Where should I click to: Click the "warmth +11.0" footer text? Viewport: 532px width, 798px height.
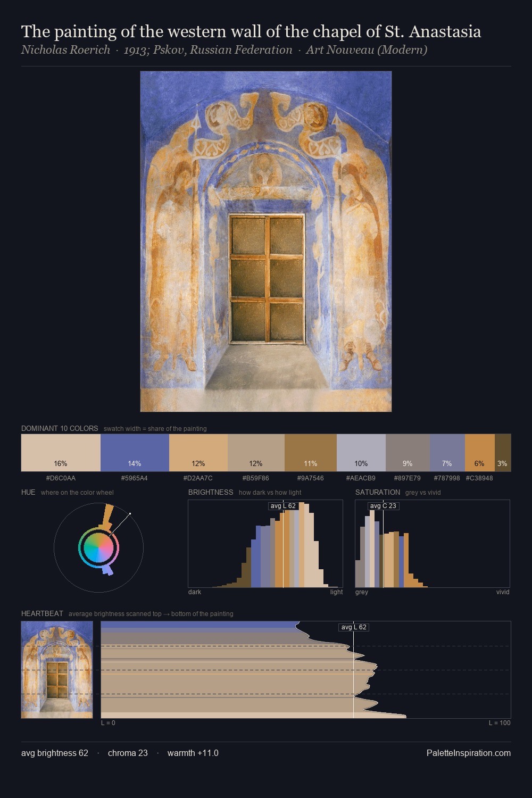[193, 753]
